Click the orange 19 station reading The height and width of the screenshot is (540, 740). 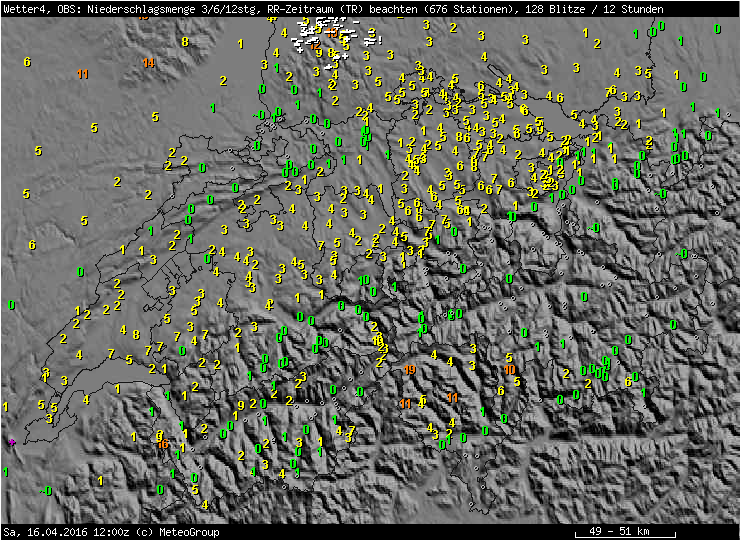pos(410,370)
